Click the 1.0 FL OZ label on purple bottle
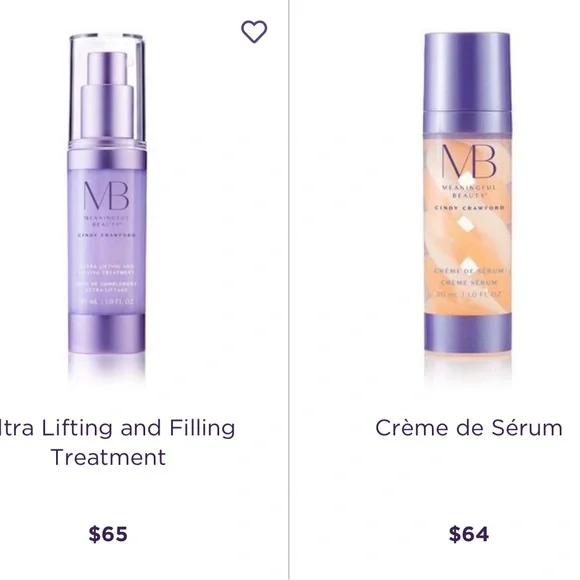Screen dimensions: 580x580 (119, 301)
